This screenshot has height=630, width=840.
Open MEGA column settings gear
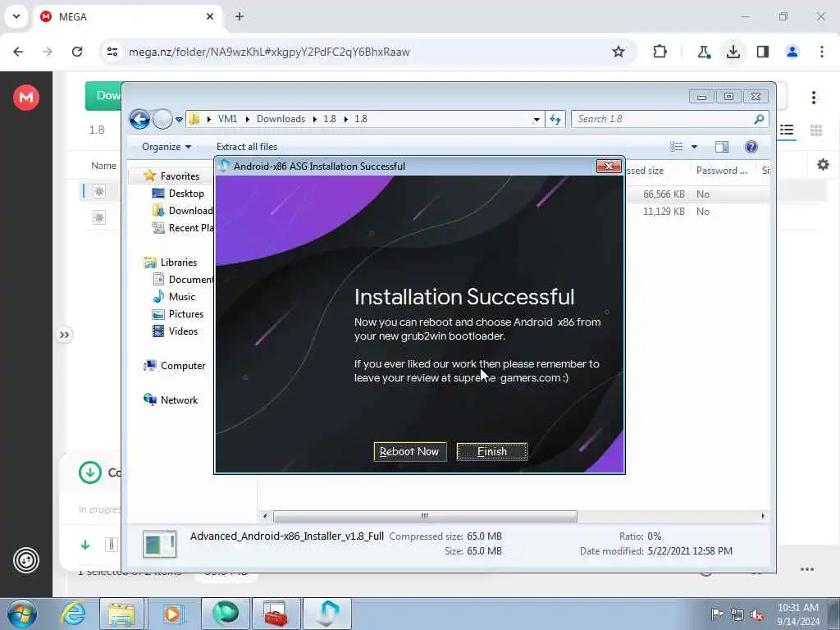point(824,165)
